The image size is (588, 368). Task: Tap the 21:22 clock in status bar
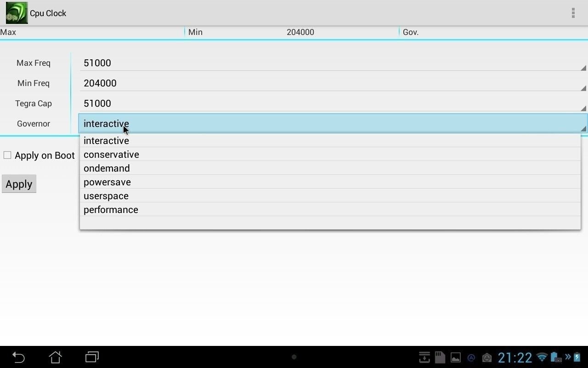pos(515,357)
